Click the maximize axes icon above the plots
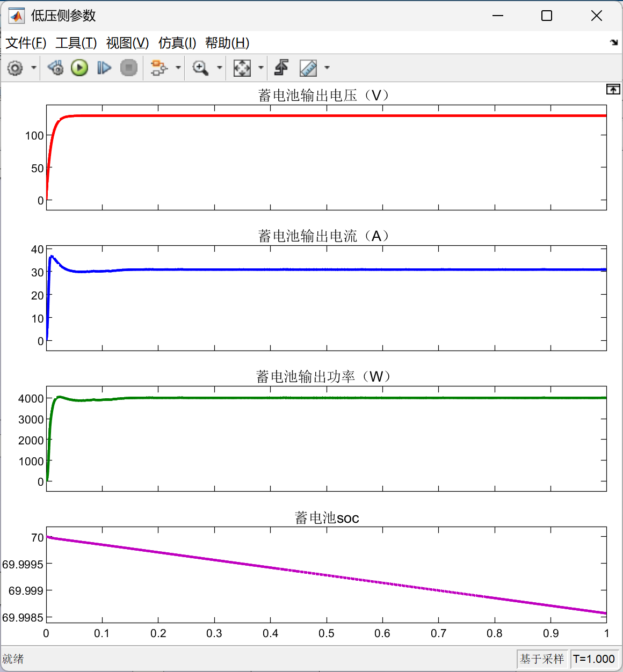This screenshot has width=623, height=672. click(613, 89)
